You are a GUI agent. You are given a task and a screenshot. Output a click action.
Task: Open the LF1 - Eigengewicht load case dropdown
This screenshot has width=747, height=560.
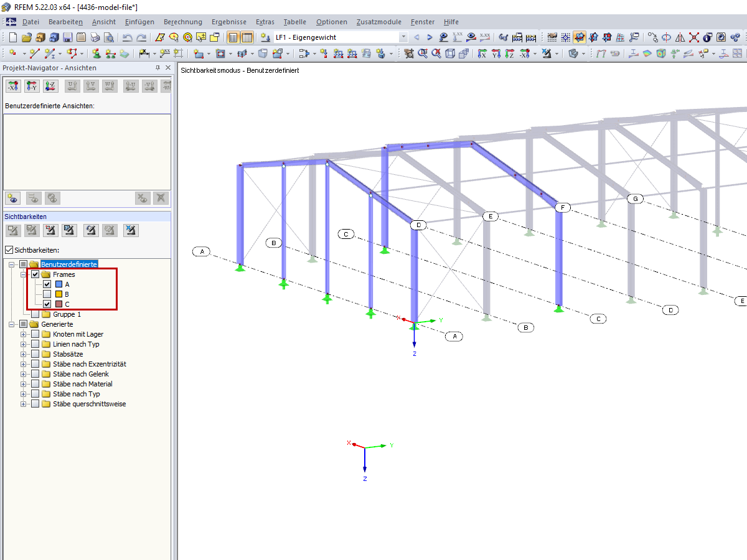coord(403,37)
